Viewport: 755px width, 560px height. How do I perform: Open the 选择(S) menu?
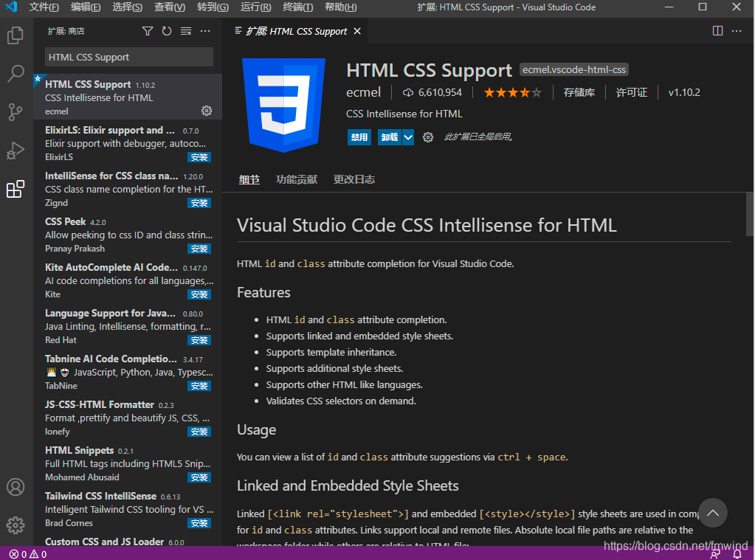[127, 7]
